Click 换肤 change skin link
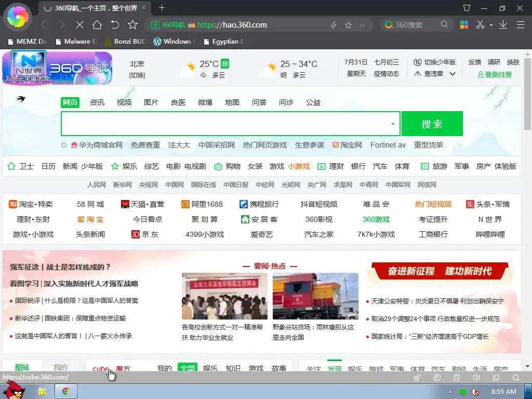This screenshot has width=532, height=399. 513,62
